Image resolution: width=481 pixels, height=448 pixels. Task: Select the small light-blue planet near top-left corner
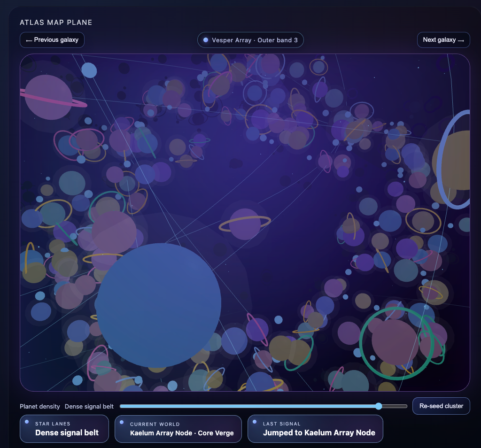(x=89, y=70)
